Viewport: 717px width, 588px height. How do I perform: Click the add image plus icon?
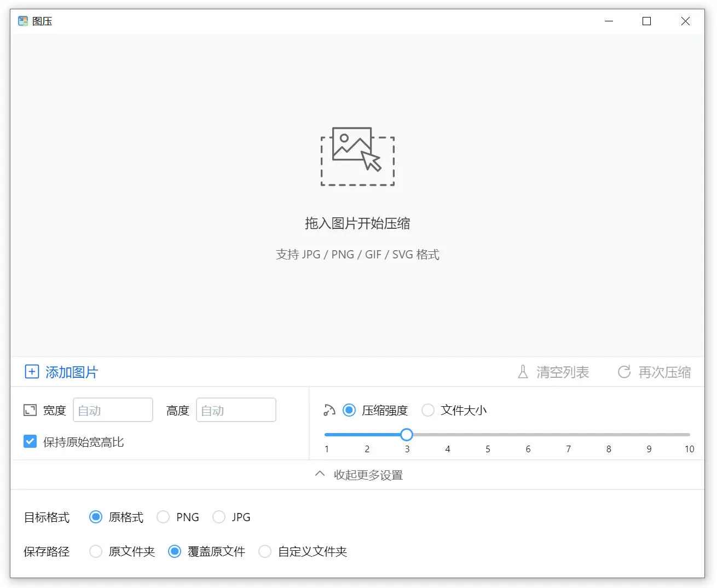pos(32,372)
